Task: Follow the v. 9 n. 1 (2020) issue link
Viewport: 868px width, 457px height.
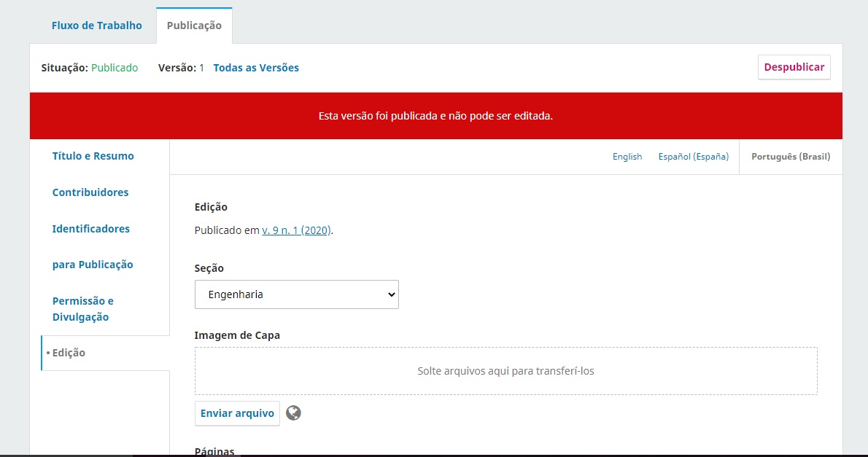Action: click(x=296, y=230)
